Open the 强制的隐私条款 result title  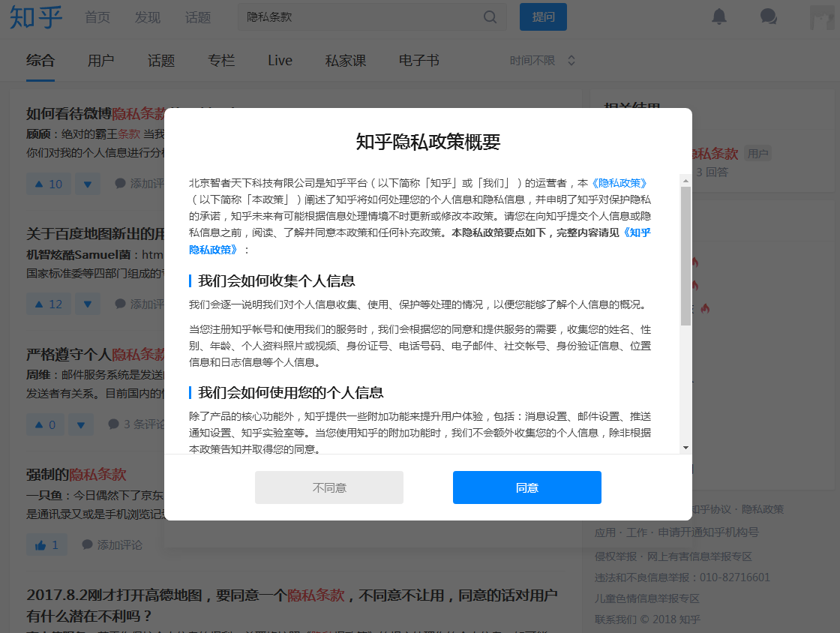(x=76, y=475)
